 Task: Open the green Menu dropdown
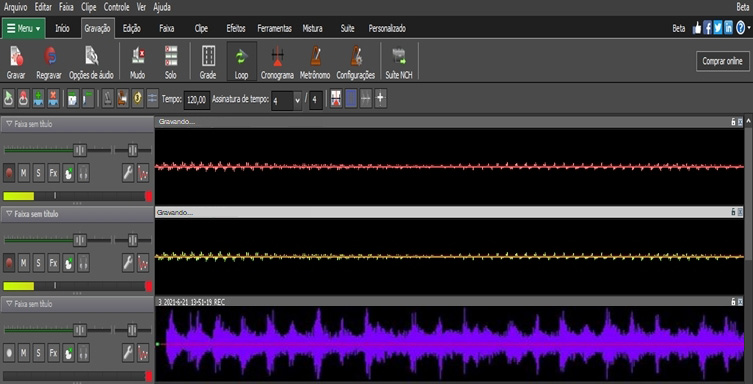point(24,28)
